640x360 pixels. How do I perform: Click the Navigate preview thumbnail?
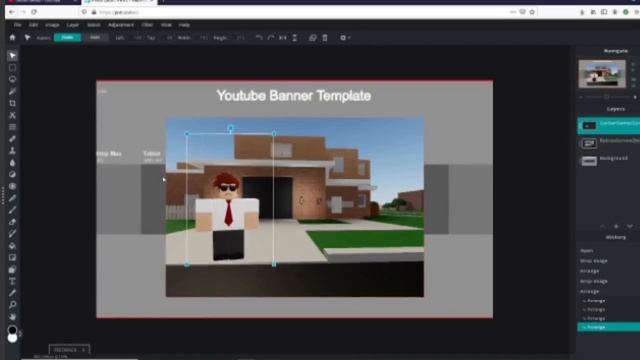coord(602,74)
